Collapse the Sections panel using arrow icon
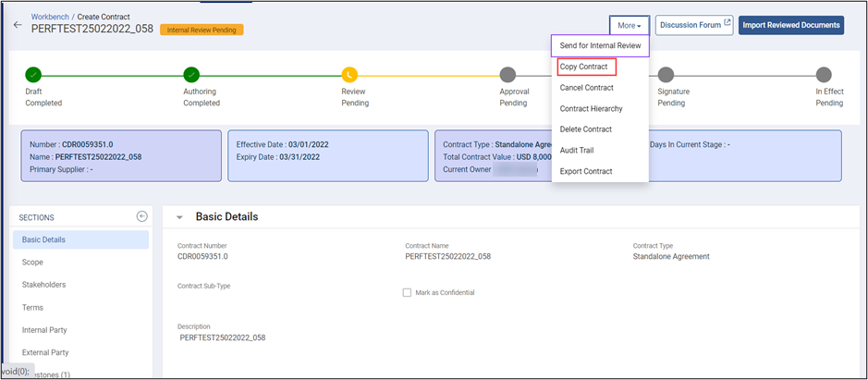868x380 pixels. [x=141, y=216]
